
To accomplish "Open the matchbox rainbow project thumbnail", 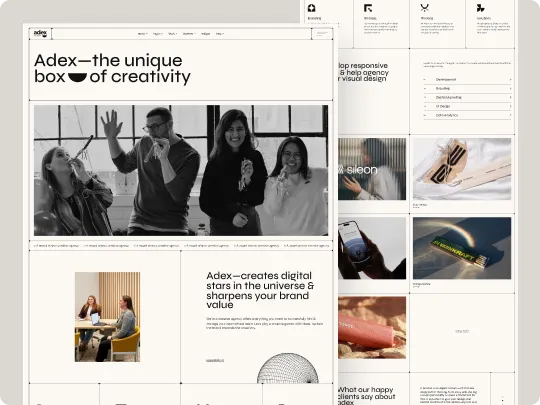I will [x=462, y=248].
